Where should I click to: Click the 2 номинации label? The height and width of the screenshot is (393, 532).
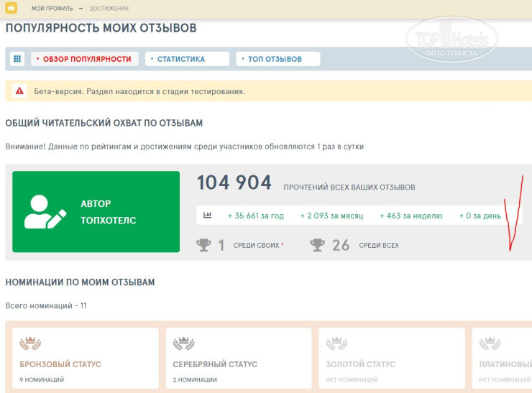pyautogui.click(x=195, y=380)
